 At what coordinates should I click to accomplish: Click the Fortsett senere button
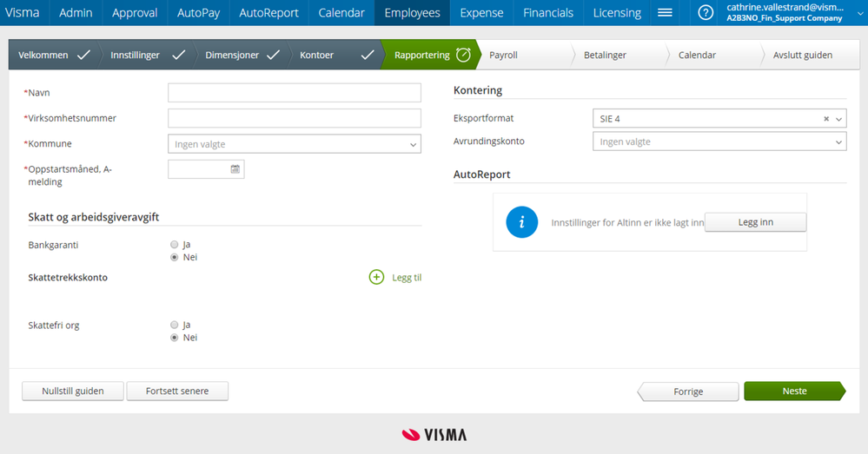pyautogui.click(x=177, y=391)
